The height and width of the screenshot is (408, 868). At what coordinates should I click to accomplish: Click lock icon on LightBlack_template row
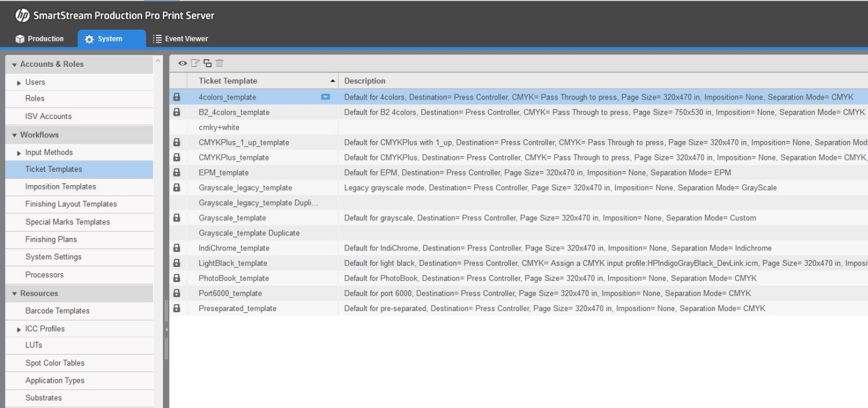177,263
